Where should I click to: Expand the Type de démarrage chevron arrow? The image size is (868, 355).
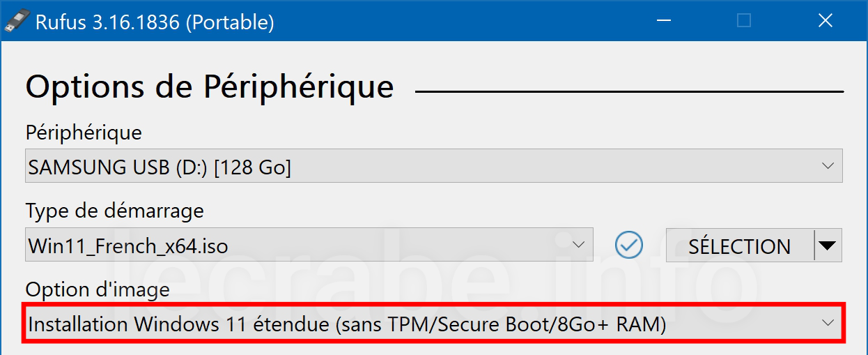tap(579, 245)
